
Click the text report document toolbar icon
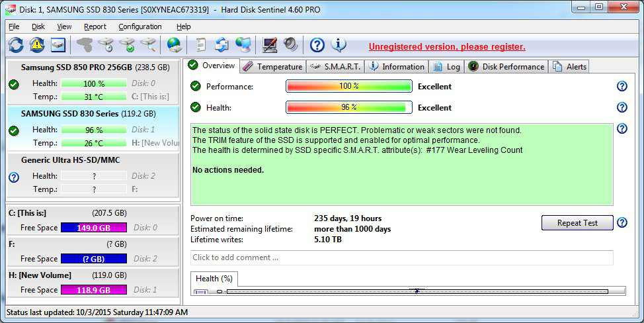point(200,45)
